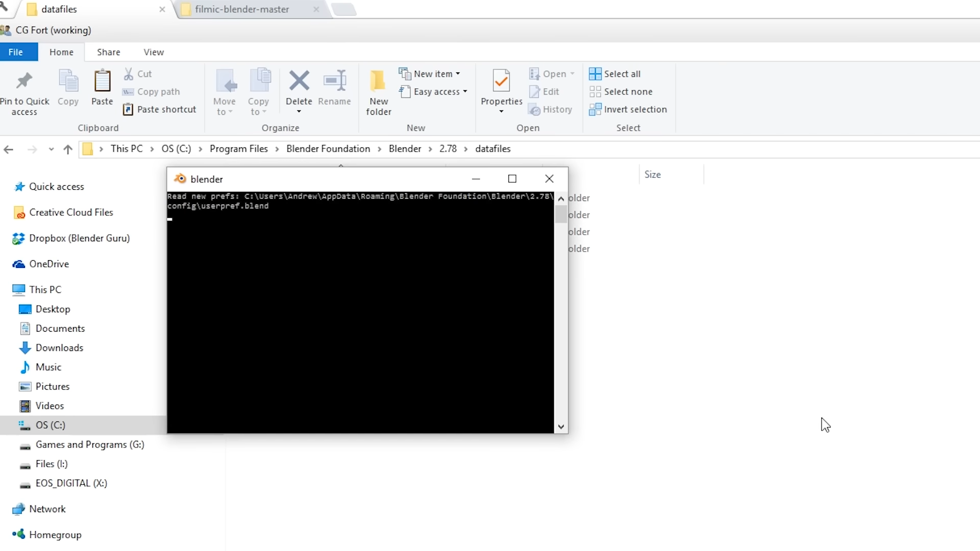
Task: Open the Delete options arrow
Action: 299,112
